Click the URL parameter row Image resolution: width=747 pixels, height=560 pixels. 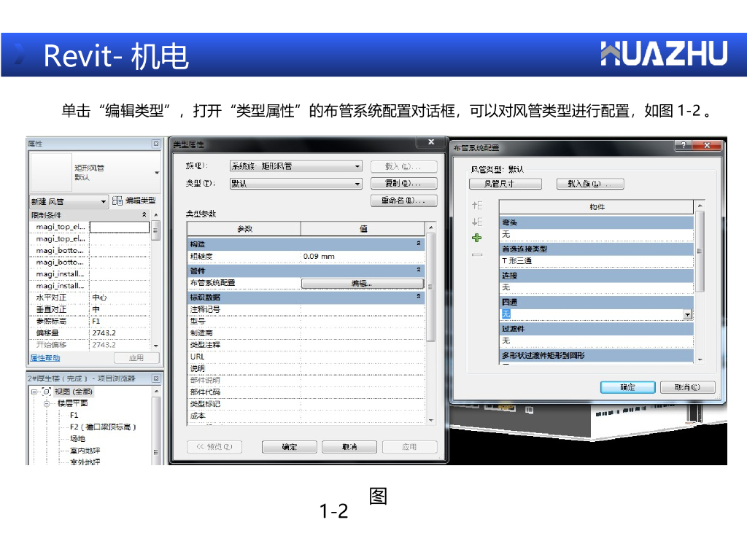point(306,357)
